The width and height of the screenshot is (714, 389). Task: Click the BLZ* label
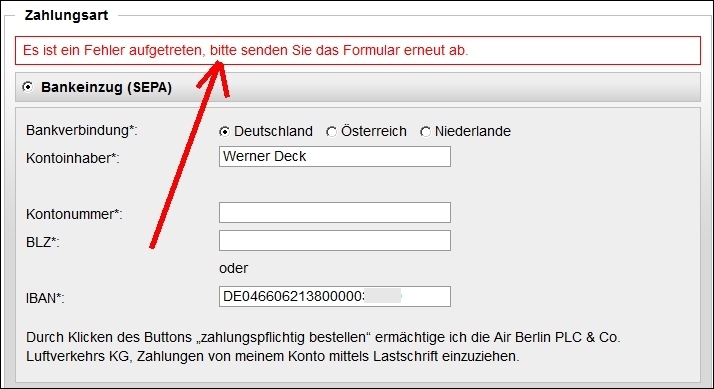tap(43, 242)
